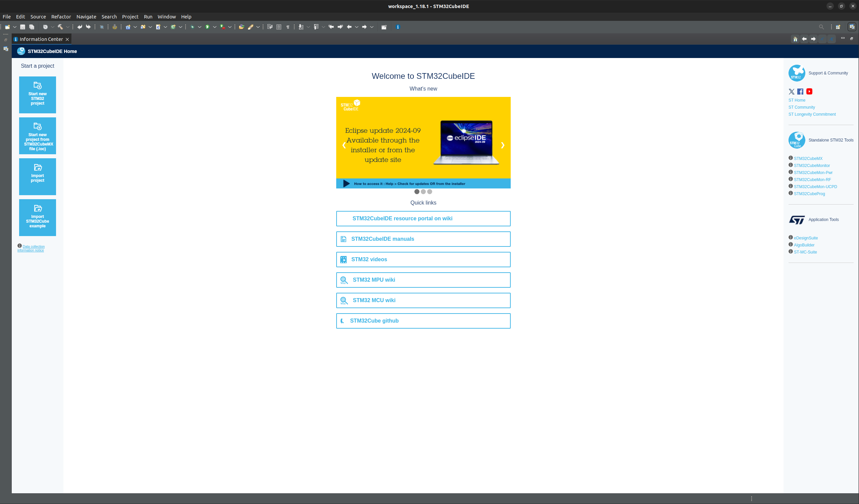Click the Redo arrow icon
The image size is (859, 504).
[88, 27]
